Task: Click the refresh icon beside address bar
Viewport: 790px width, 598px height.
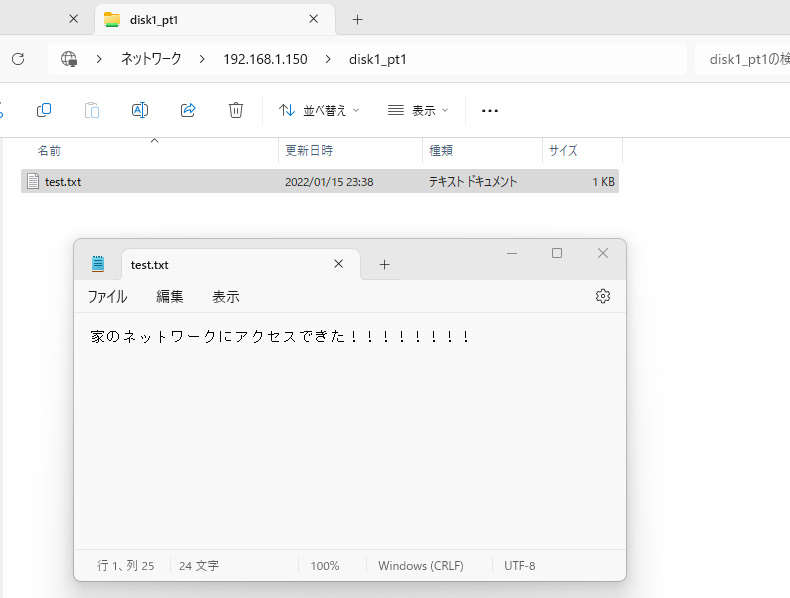Action: point(17,59)
